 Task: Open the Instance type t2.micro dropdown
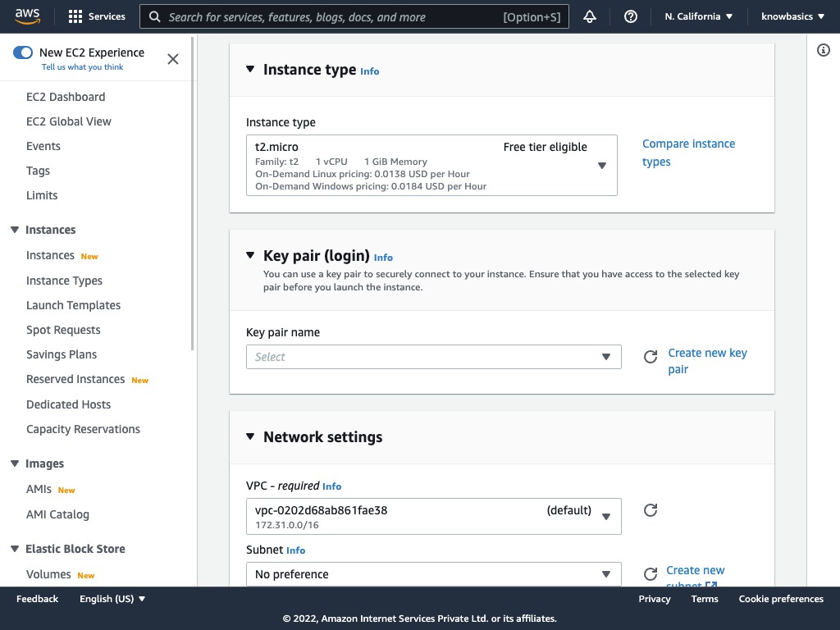[431, 165]
